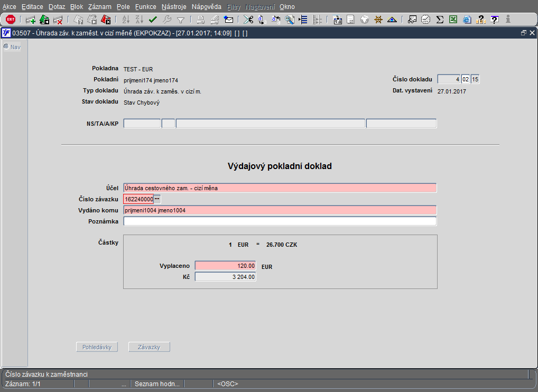
Task: Click the Závazky button
Action: pos(149,347)
